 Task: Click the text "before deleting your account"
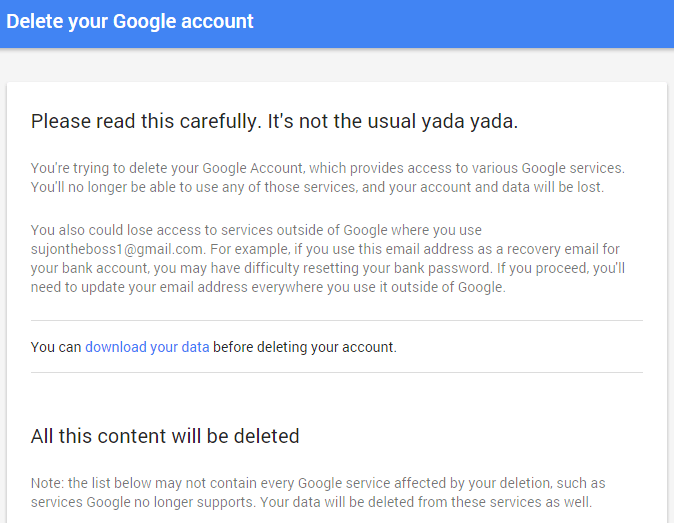coord(305,347)
